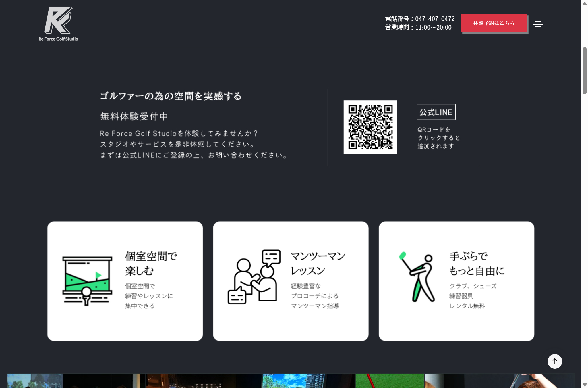Click the green turf photo thumbnail
The width and height of the screenshot is (588, 388).
coord(390,381)
